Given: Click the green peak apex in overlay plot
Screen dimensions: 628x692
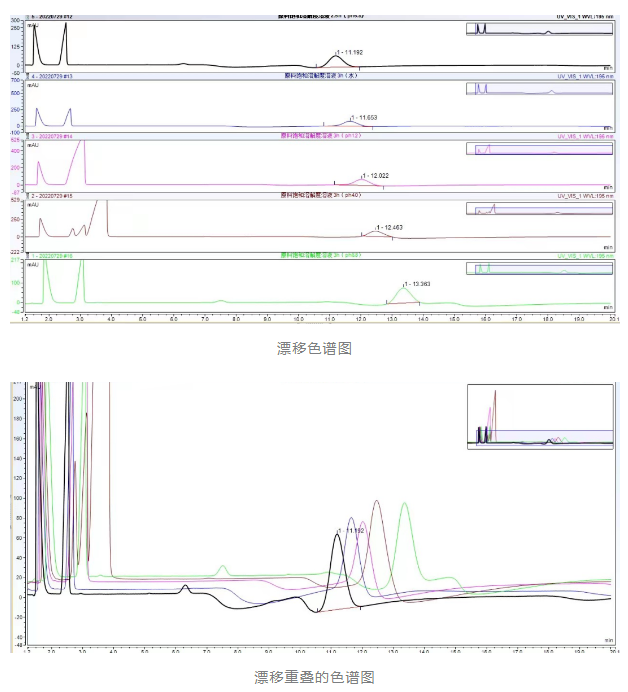Looking at the screenshot, I should pos(404,504).
